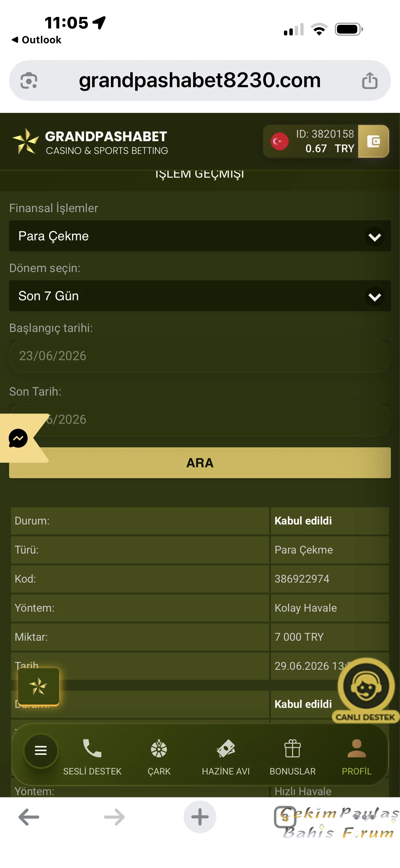This screenshot has width=400, height=868.
Task: Open Canlı Destek live support
Action: click(x=366, y=690)
